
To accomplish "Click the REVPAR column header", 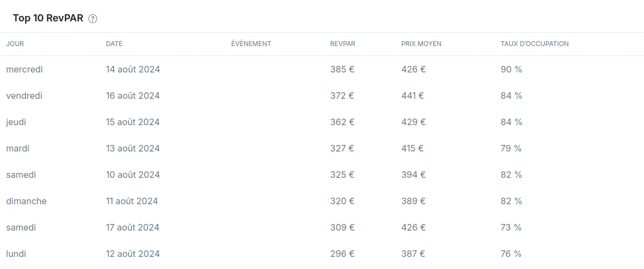I will point(343,44).
